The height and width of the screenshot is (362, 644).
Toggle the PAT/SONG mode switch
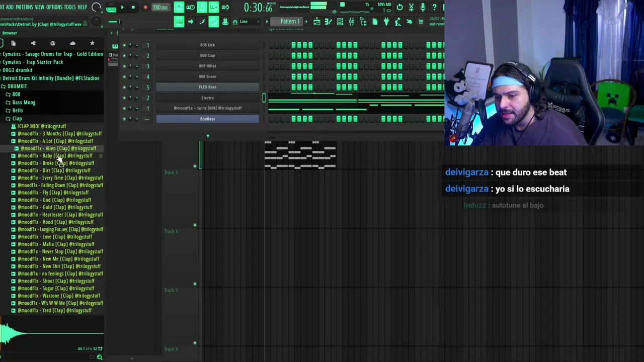(x=111, y=7)
